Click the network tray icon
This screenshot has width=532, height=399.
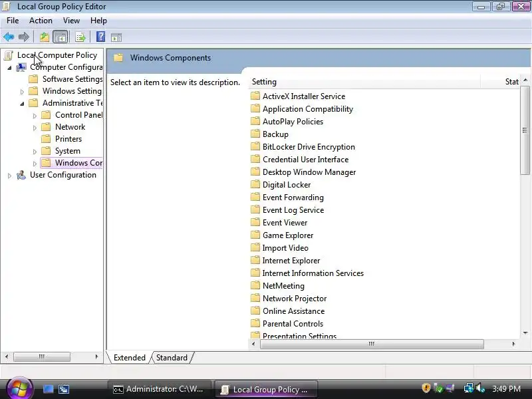point(469,388)
